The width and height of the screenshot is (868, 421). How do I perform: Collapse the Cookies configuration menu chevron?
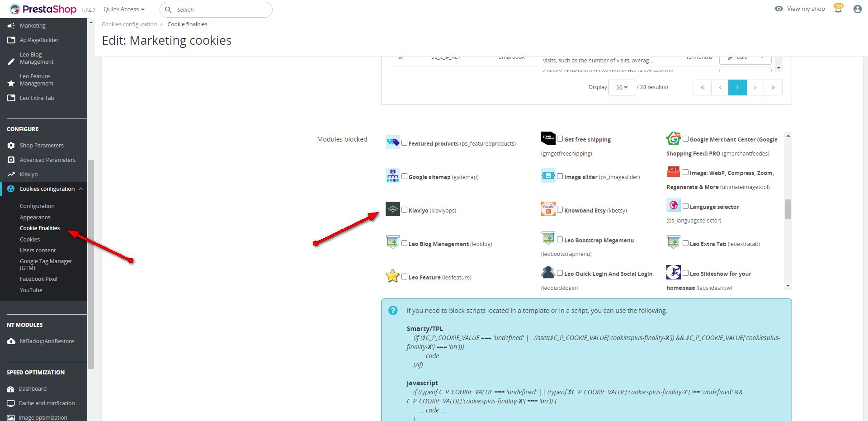pos(80,189)
